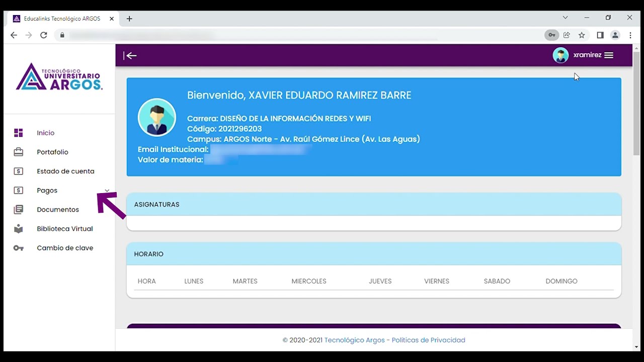This screenshot has height=362, width=644.
Task: Click the padlock site info icon
Action: click(x=62, y=35)
